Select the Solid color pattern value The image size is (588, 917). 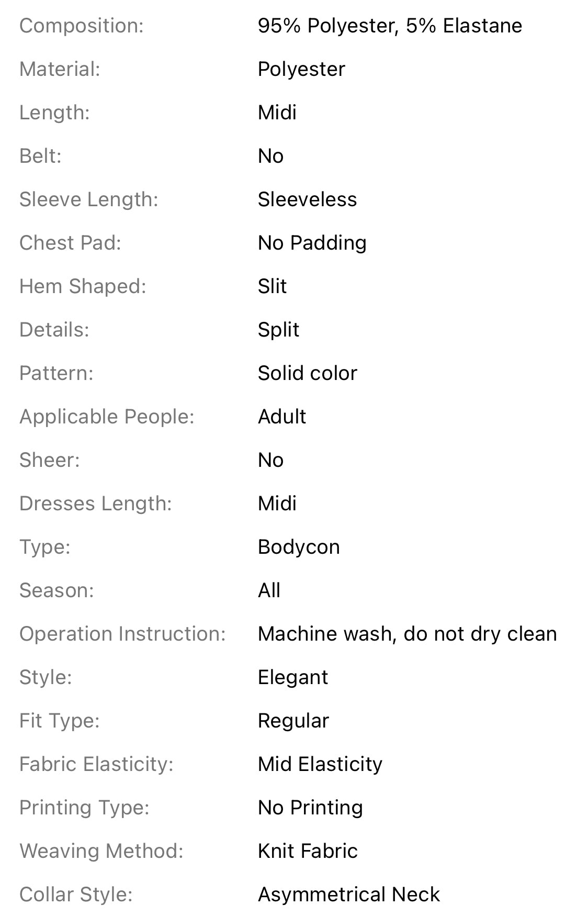click(307, 373)
